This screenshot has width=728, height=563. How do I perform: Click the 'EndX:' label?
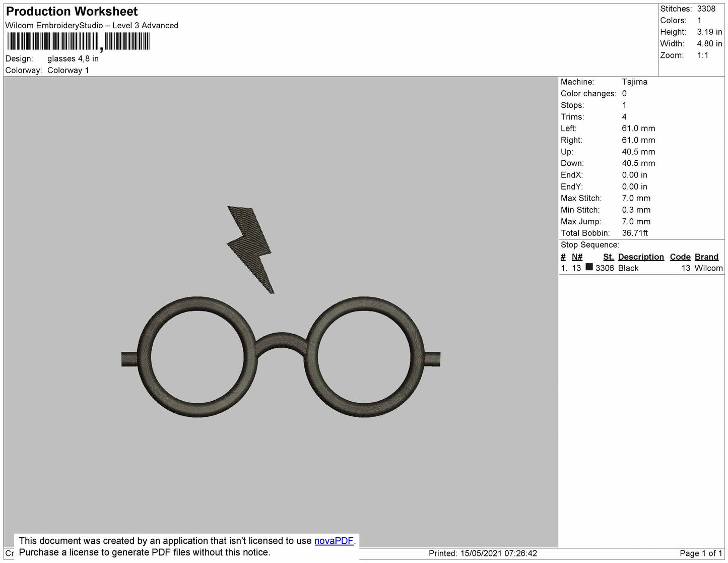click(572, 175)
